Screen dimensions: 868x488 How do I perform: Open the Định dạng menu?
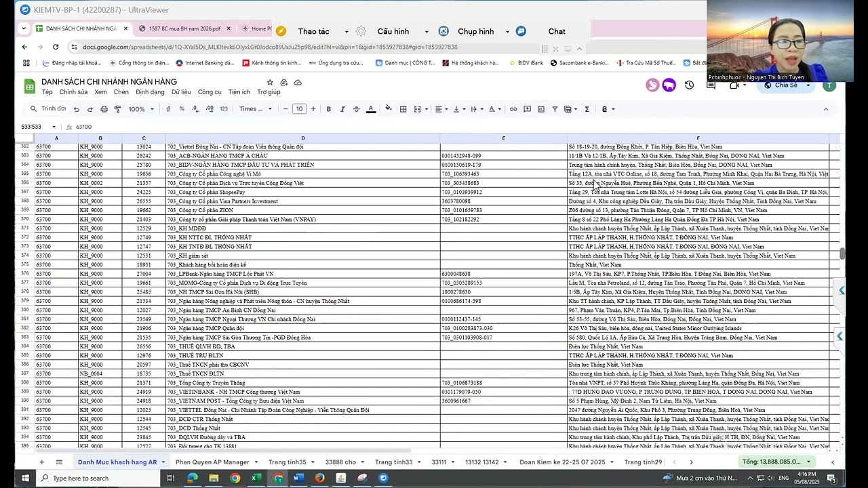click(150, 92)
